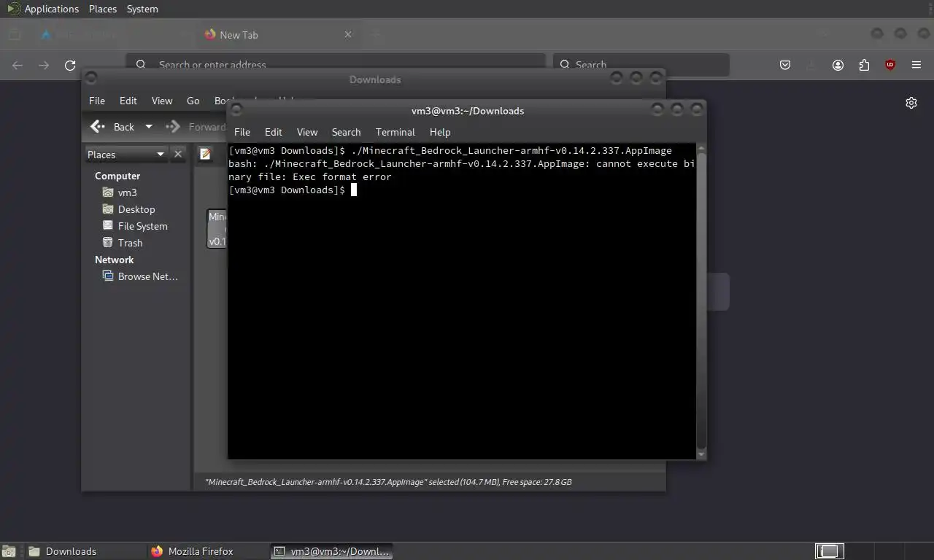Expand the Back history dropdown arrow
934x560 pixels.
pyautogui.click(x=149, y=127)
